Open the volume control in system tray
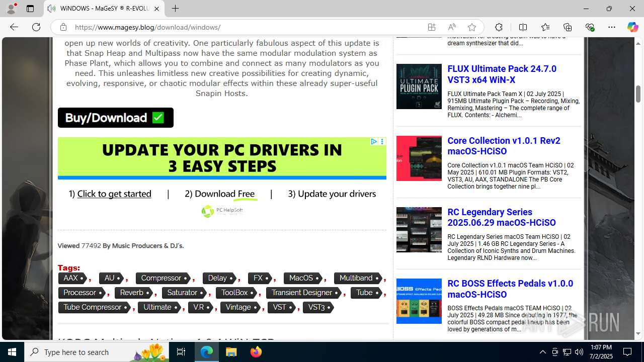The height and width of the screenshot is (362, 644). 579,352
